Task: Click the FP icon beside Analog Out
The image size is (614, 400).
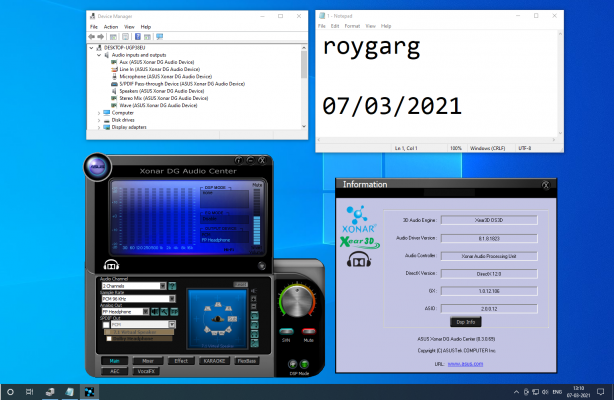Action: tap(174, 312)
